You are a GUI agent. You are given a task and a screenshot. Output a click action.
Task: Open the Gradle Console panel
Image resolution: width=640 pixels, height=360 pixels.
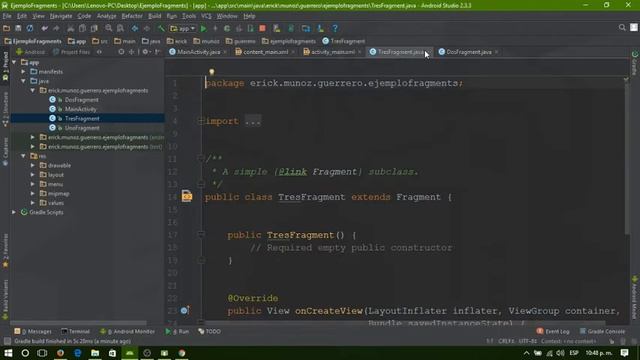point(602,331)
